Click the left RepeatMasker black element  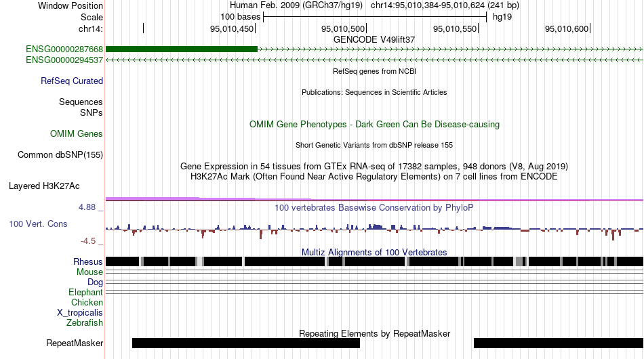pos(246,343)
